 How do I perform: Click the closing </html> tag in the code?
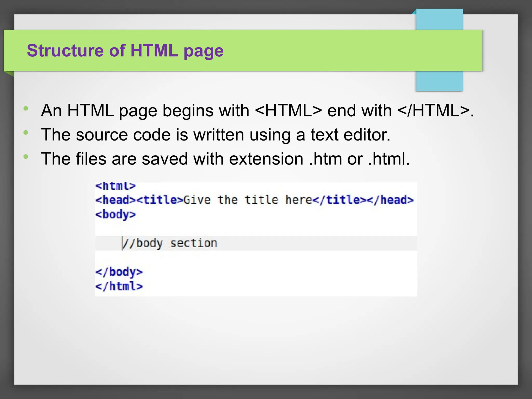pos(119,286)
